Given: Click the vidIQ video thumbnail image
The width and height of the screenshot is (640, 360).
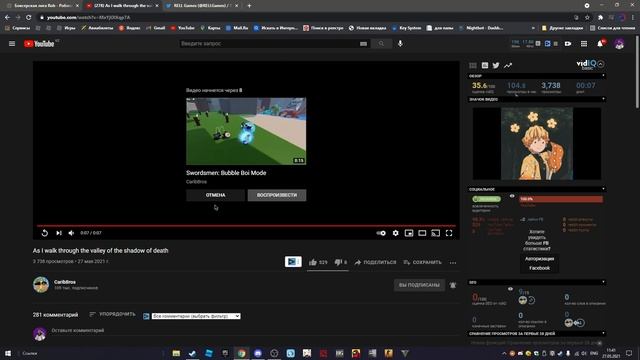Looking at the screenshot, I should click(537, 144).
